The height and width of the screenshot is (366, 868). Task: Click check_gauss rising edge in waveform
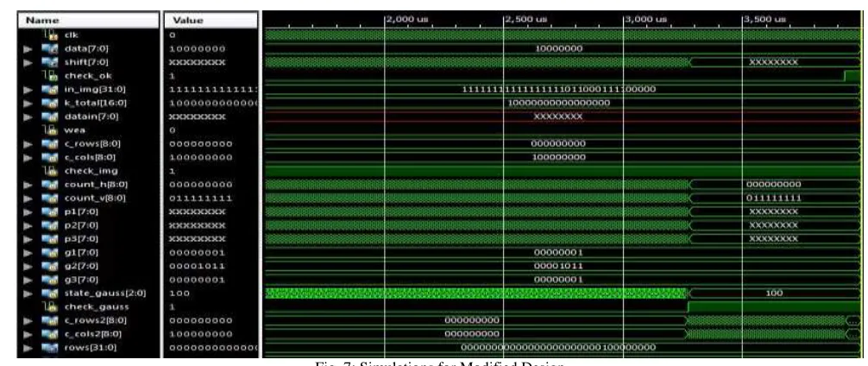[688, 306]
